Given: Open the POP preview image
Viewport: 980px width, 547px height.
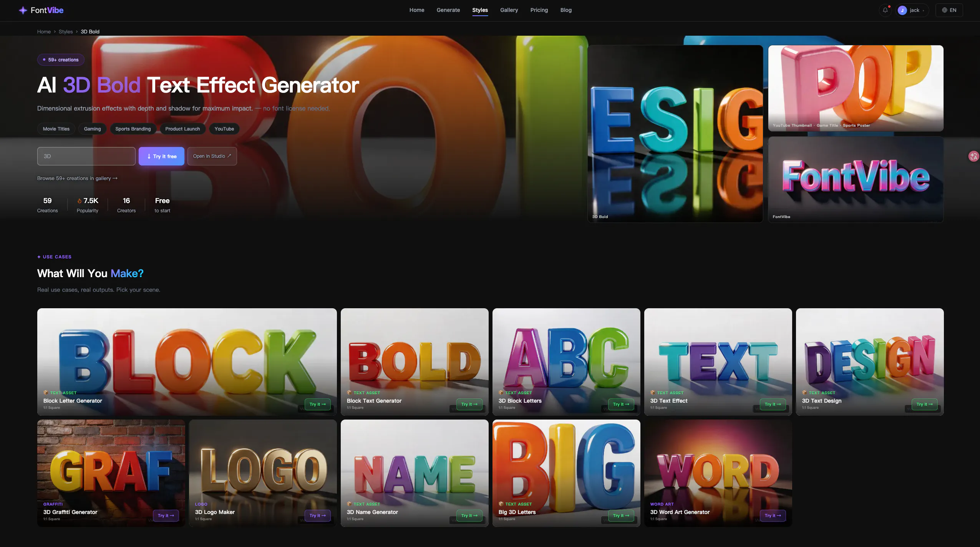Looking at the screenshot, I should click(x=856, y=88).
